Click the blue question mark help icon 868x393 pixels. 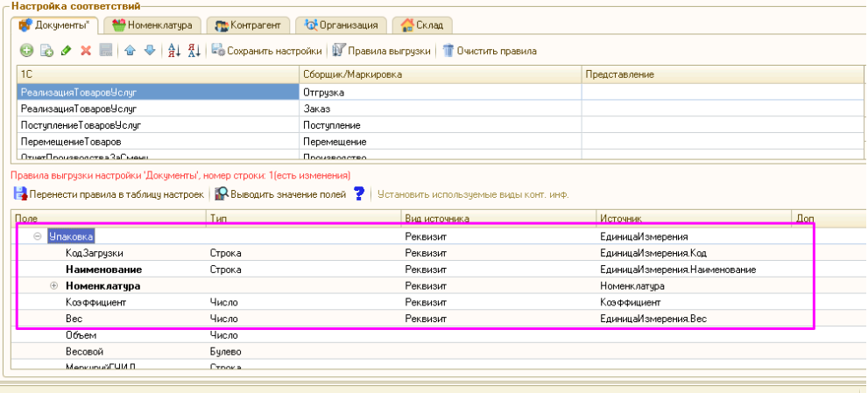(x=358, y=193)
